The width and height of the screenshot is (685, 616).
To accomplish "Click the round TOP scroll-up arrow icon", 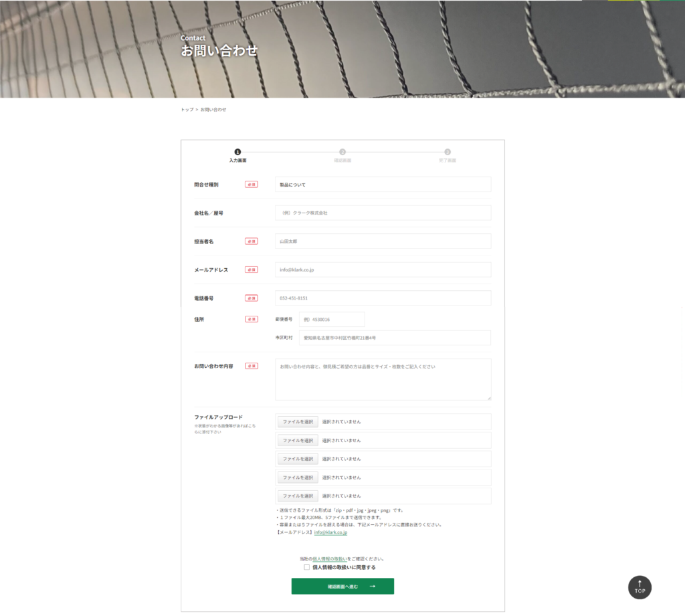I will pyautogui.click(x=640, y=587).
